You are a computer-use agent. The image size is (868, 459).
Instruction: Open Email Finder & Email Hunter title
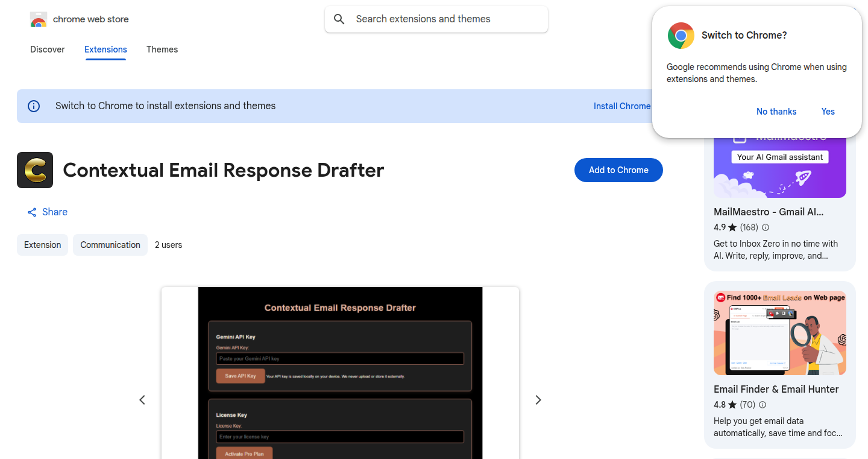coord(776,390)
